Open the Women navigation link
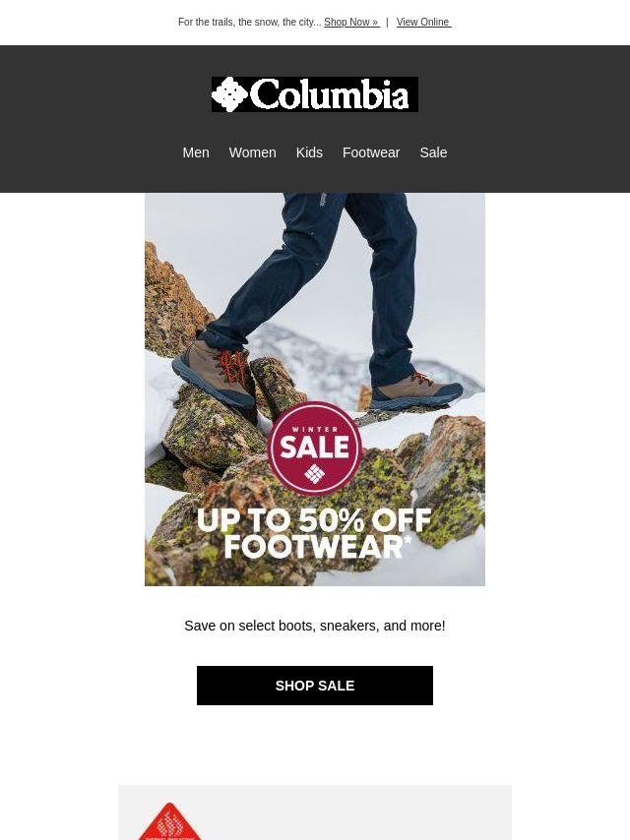Image resolution: width=630 pixels, height=840 pixels. tap(253, 152)
